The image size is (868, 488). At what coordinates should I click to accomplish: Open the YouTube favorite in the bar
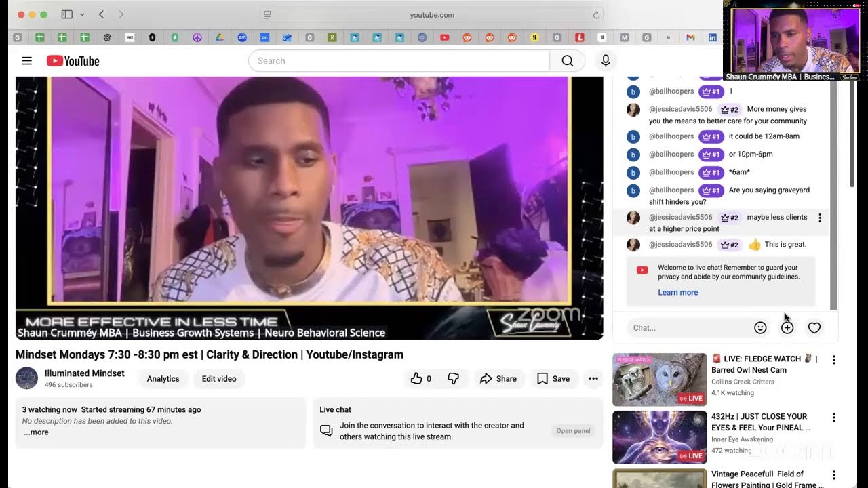click(444, 37)
